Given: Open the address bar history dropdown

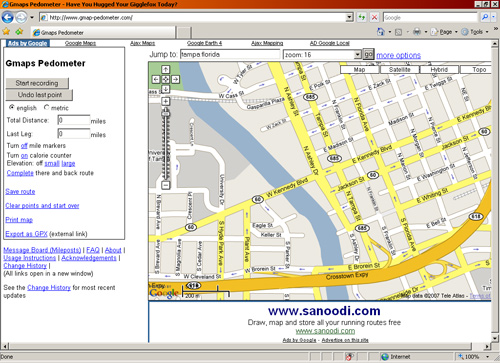Looking at the screenshot, I should (x=349, y=17).
